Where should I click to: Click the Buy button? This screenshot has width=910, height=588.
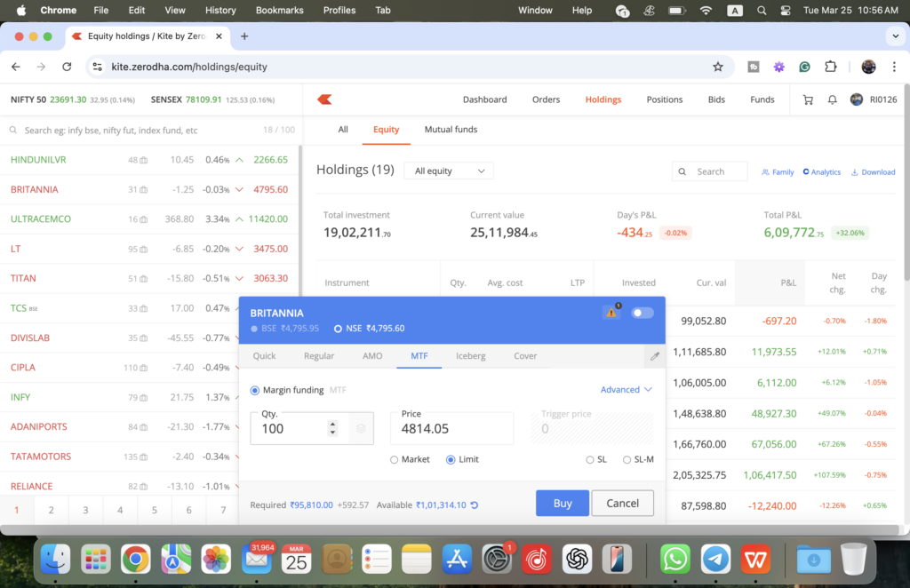pyautogui.click(x=563, y=504)
